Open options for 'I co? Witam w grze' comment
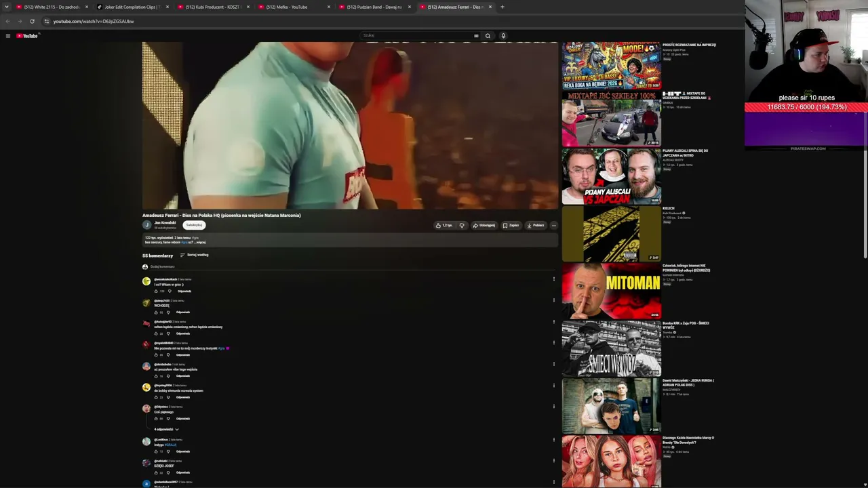 pos(553,279)
